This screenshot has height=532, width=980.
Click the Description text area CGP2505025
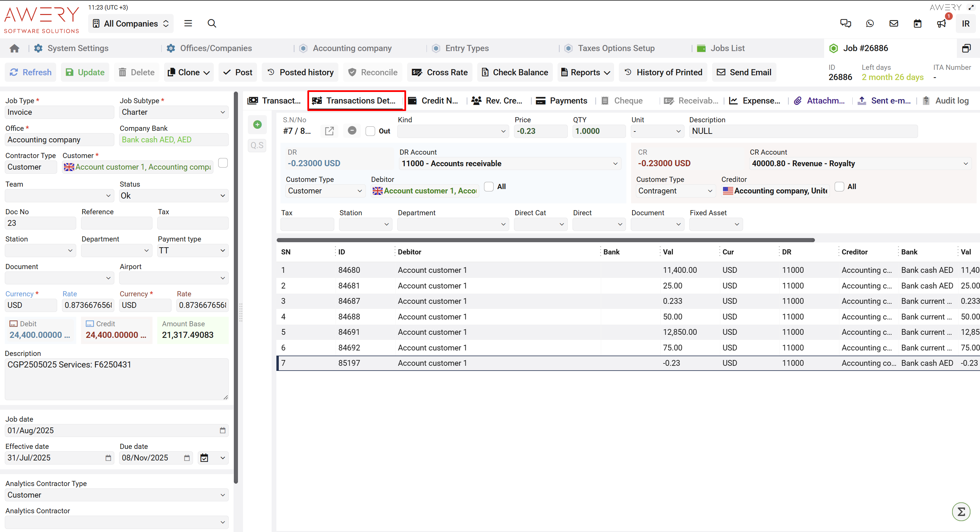[116, 379]
